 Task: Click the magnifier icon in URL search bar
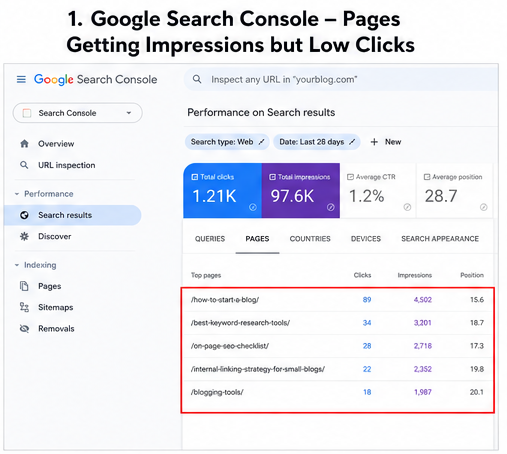[197, 79]
